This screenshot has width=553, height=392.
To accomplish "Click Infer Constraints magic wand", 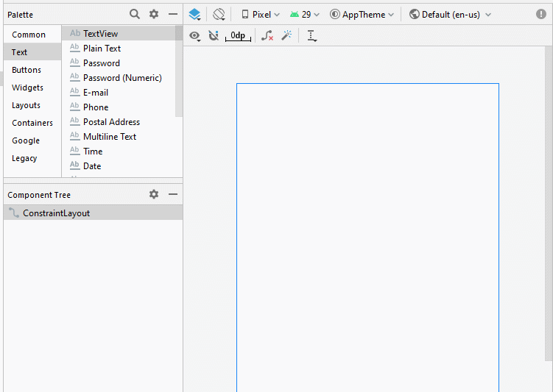I will click(286, 35).
